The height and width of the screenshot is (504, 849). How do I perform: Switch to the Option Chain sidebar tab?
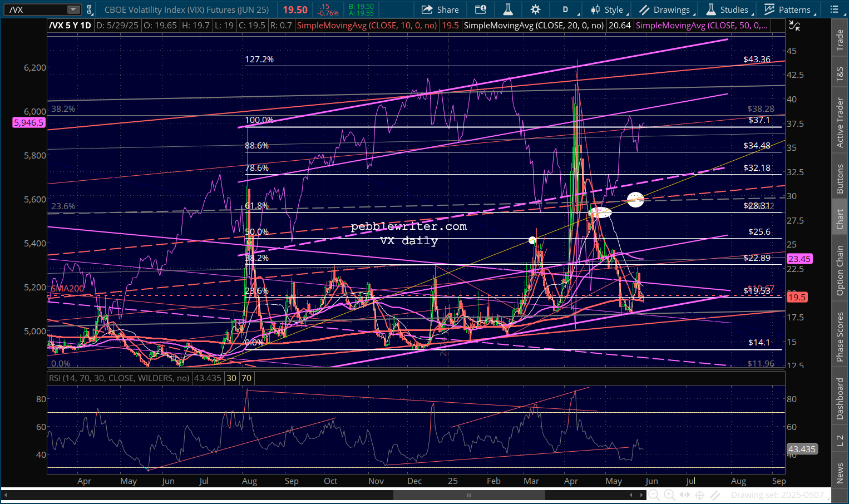click(840, 270)
